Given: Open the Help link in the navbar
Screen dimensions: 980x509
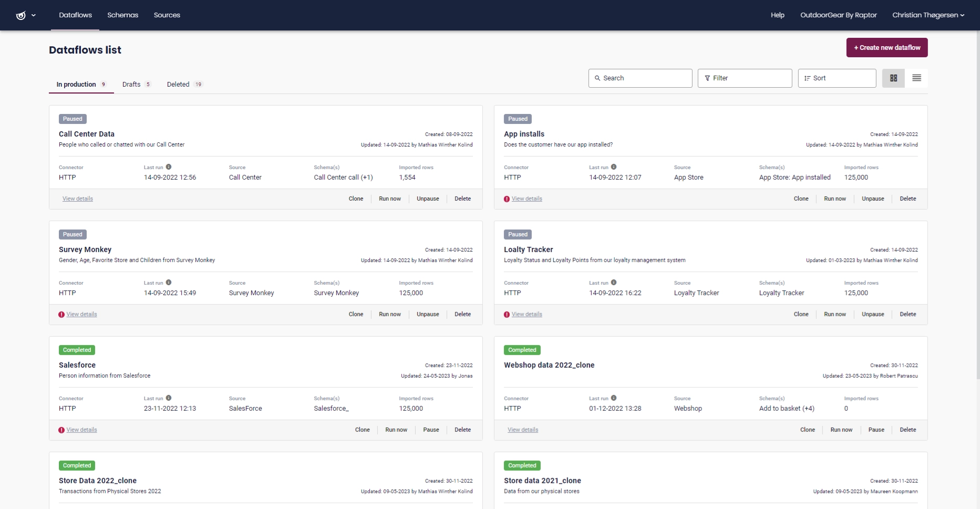Looking at the screenshot, I should (x=777, y=15).
